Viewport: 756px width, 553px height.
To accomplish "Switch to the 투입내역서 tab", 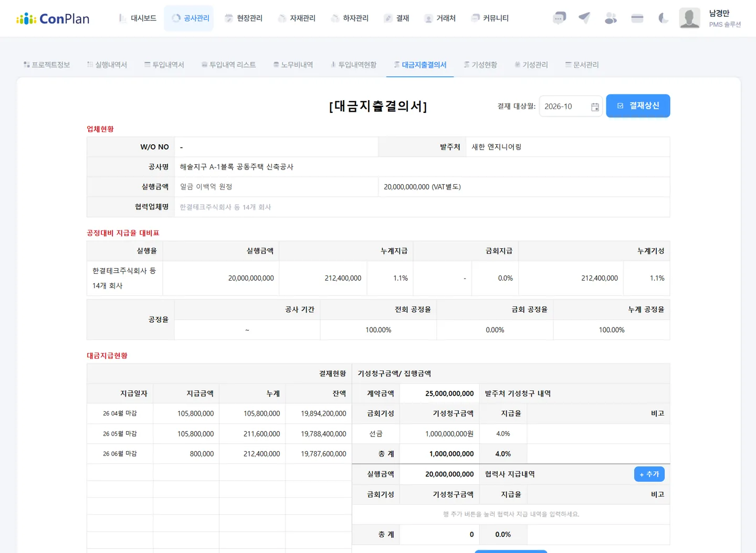I will click(164, 65).
